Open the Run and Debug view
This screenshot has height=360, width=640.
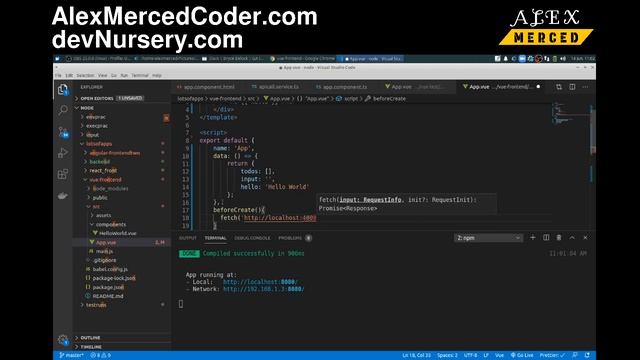(x=63, y=153)
